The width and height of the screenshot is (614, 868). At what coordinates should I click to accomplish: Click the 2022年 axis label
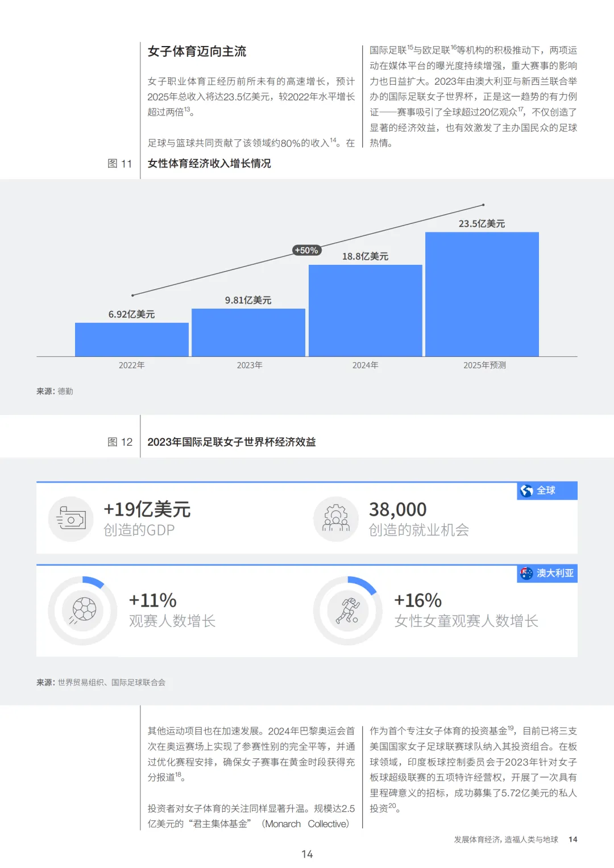pyautogui.click(x=132, y=365)
